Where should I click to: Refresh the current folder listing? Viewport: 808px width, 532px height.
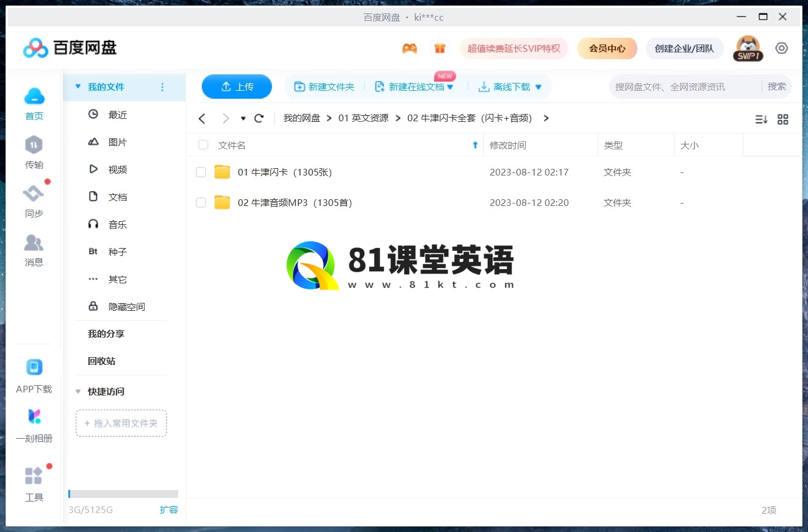point(259,118)
